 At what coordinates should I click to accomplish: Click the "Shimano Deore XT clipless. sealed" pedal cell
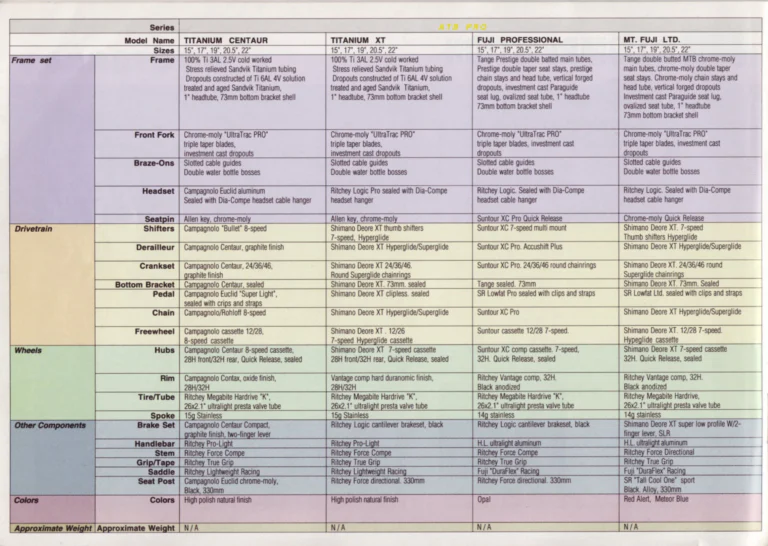[x=380, y=294]
